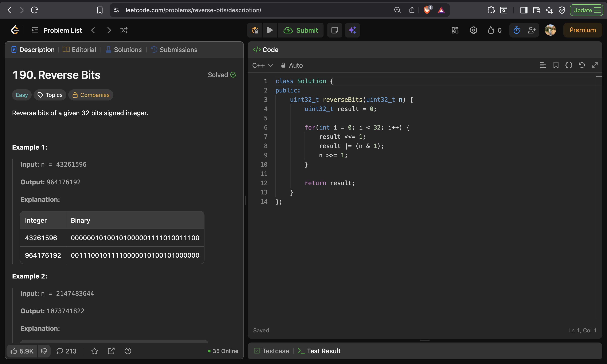
Task: Start the stopwatch timer icon
Action: [x=516, y=30]
